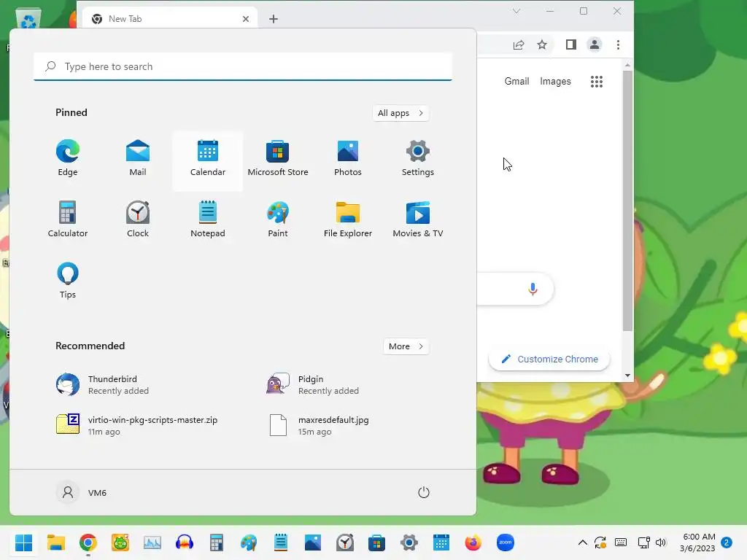Image resolution: width=747 pixels, height=560 pixels.
Task: Open the Gmail link in Chrome
Action: coord(517,82)
